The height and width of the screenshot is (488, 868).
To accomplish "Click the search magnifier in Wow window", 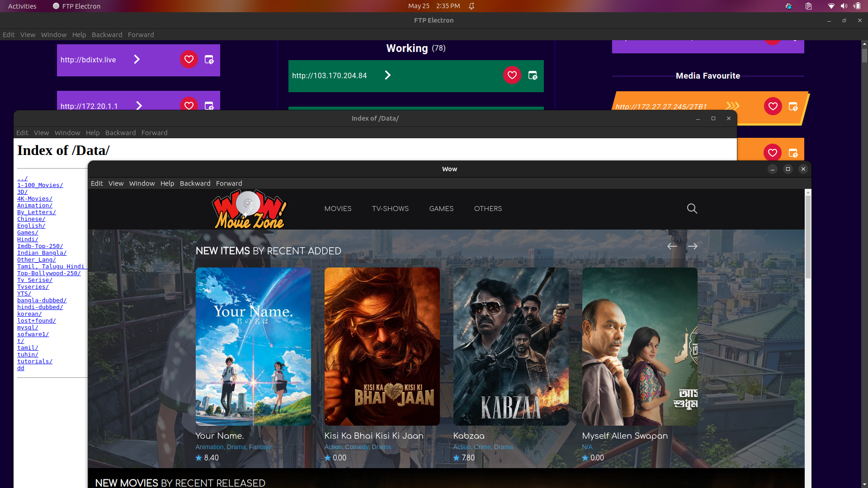I will click(692, 208).
